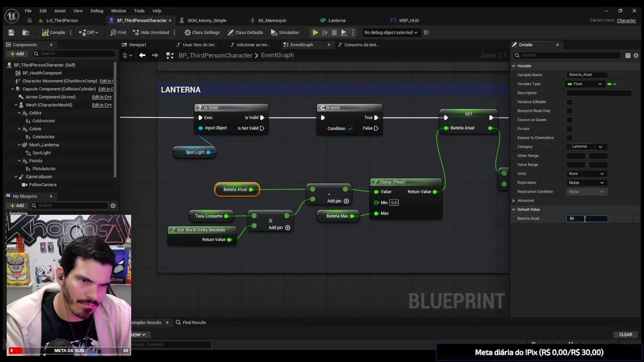The height and width of the screenshot is (362, 644).
Task: Open Class Settings
Action: (202, 32)
